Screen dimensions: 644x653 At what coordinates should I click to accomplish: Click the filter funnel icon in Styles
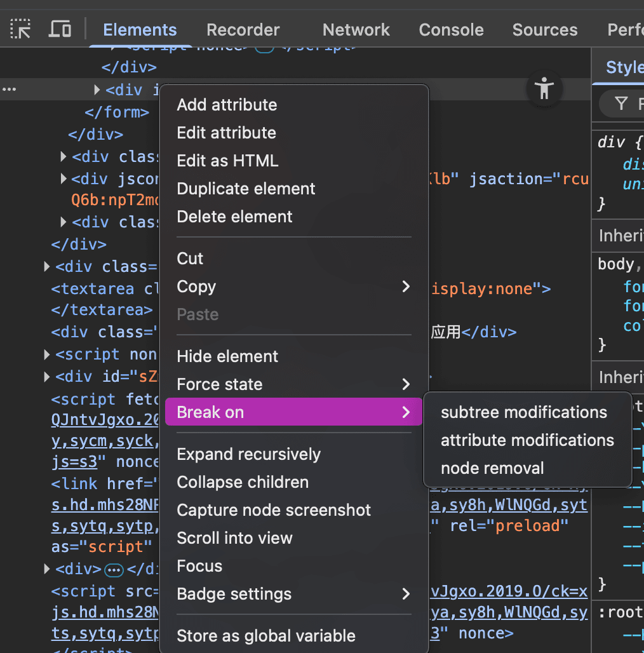621,104
